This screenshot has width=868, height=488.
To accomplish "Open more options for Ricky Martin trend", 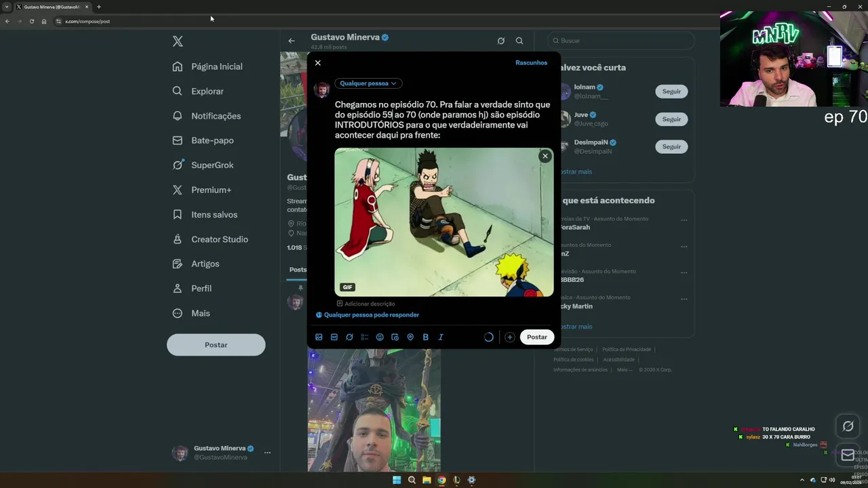I will pos(684,299).
